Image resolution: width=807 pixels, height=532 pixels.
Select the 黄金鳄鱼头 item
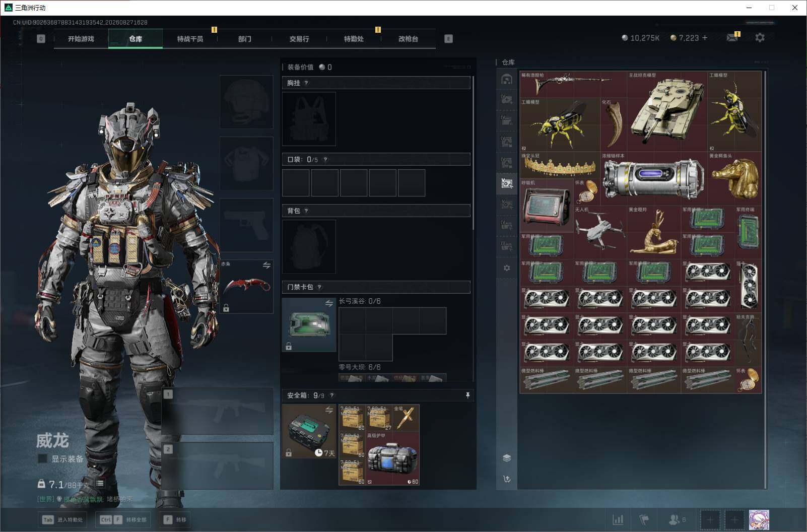(734, 179)
